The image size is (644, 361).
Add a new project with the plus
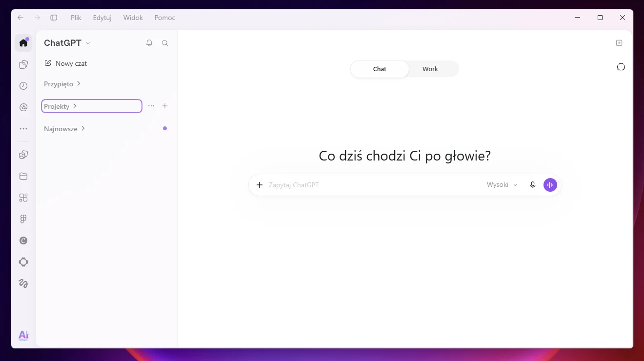(165, 106)
